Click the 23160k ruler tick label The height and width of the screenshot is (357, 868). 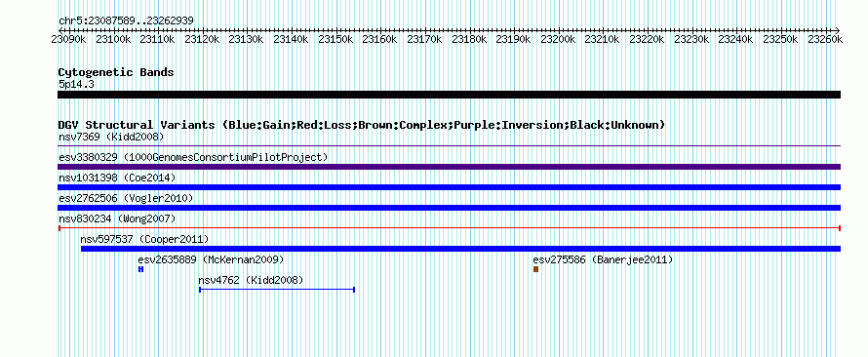click(x=379, y=39)
